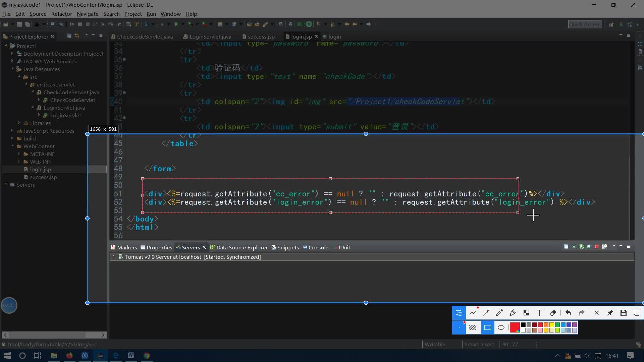The height and width of the screenshot is (362, 644).
Task: Cancel the screenshot with X icon
Action: coord(597,313)
